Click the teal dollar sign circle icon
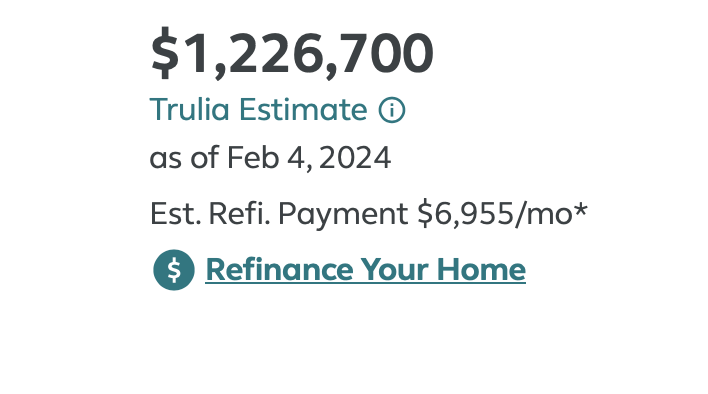Image resolution: width=708 pixels, height=394 pixels. (174, 270)
